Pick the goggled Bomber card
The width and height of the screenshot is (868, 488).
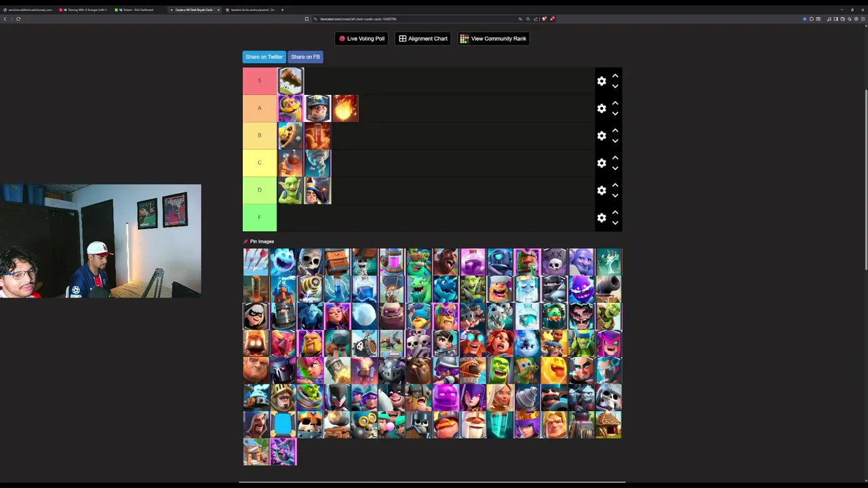[365, 424]
